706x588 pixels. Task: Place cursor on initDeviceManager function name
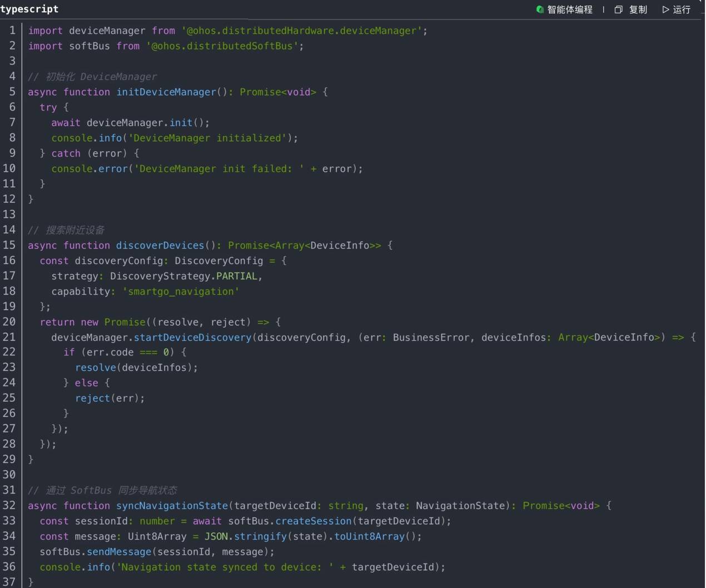click(166, 92)
